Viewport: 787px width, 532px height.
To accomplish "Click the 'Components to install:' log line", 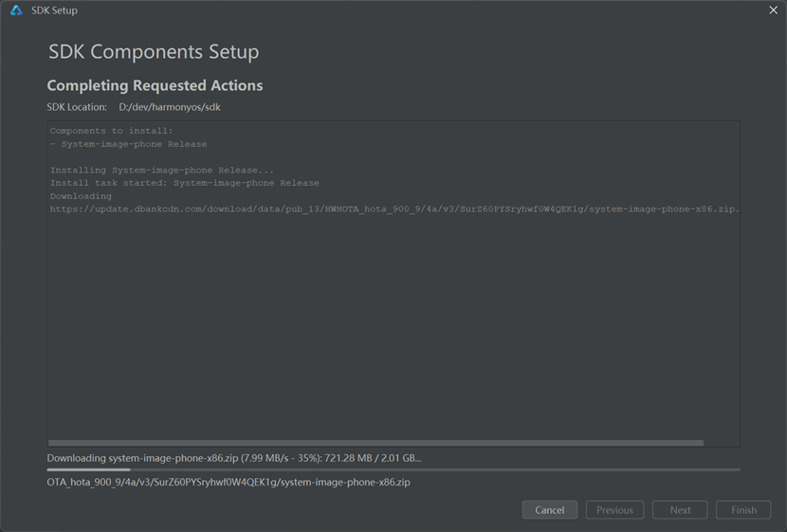I will pyautogui.click(x=112, y=131).
